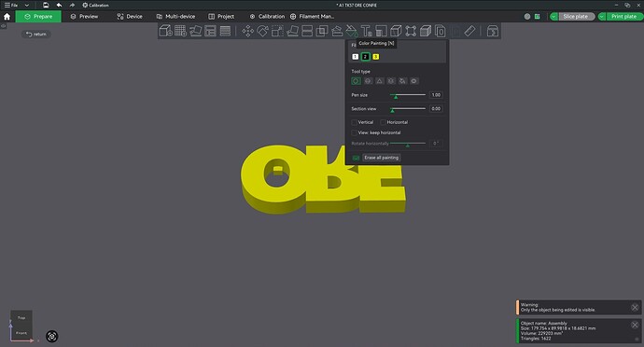The image size is (644, 347).
Task: Click the Home icon
Action: coord(7,17)
